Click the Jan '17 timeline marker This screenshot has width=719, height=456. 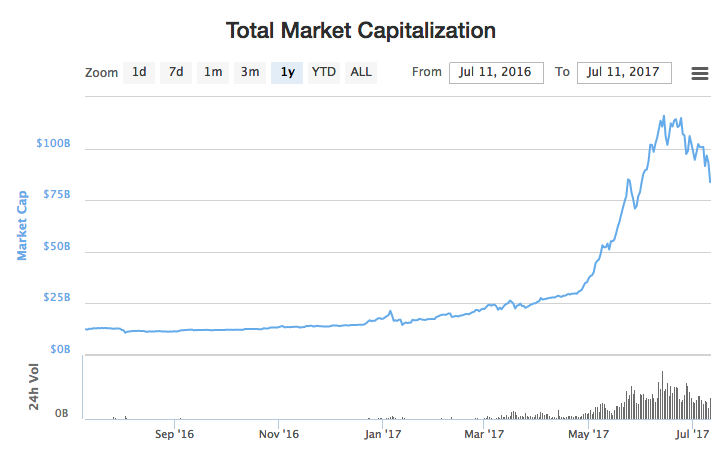(x=382, y=434)
